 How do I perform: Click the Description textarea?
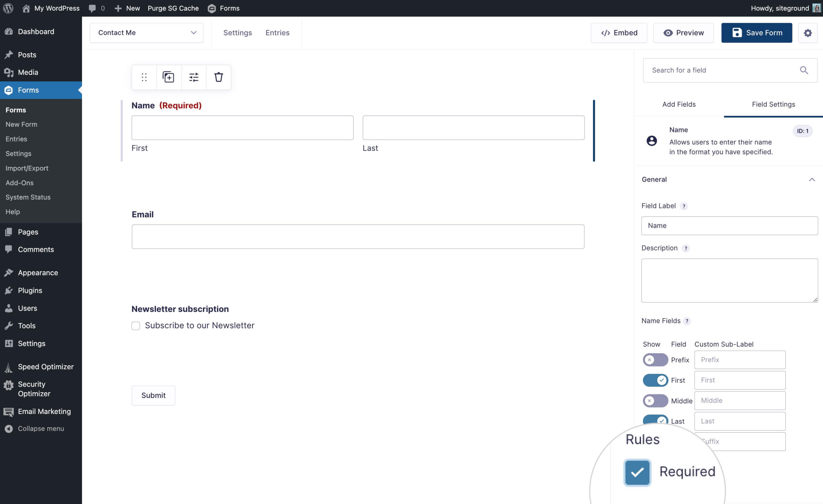pos(729,280)
